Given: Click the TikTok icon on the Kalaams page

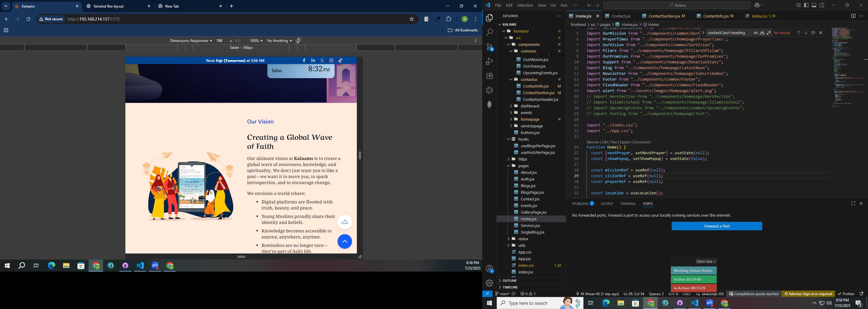Looking at the screenshot, I should (340, 60).
